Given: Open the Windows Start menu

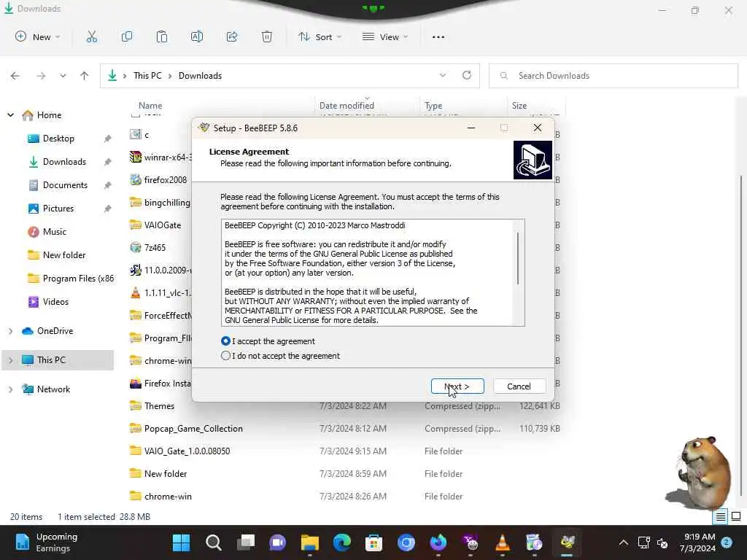Looking at the screenshot, I should [x=181, y=542].
